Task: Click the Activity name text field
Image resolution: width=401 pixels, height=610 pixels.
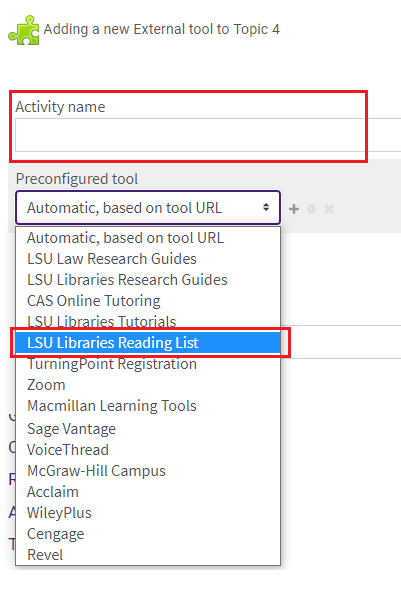Action: tap(208, 135)
